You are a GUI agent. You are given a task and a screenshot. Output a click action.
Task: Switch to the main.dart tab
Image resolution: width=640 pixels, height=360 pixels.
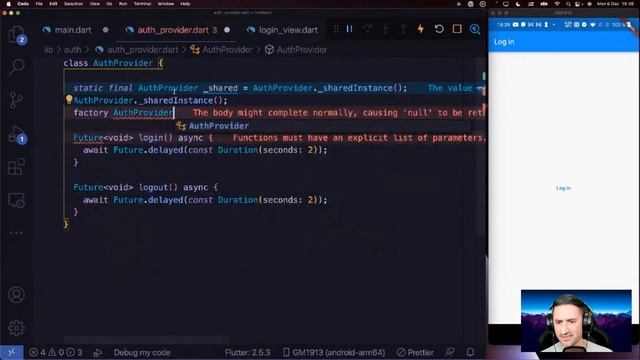point(73,30)
